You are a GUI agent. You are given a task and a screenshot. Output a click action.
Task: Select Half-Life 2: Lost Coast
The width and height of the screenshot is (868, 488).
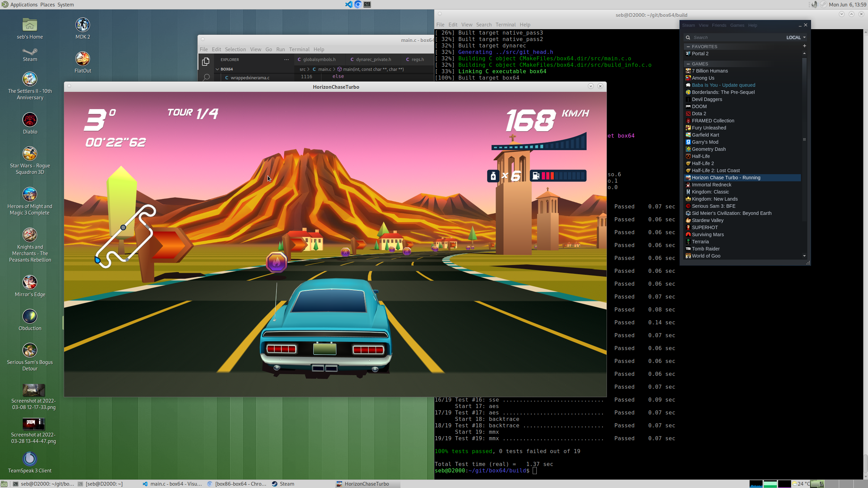(743, 170)
